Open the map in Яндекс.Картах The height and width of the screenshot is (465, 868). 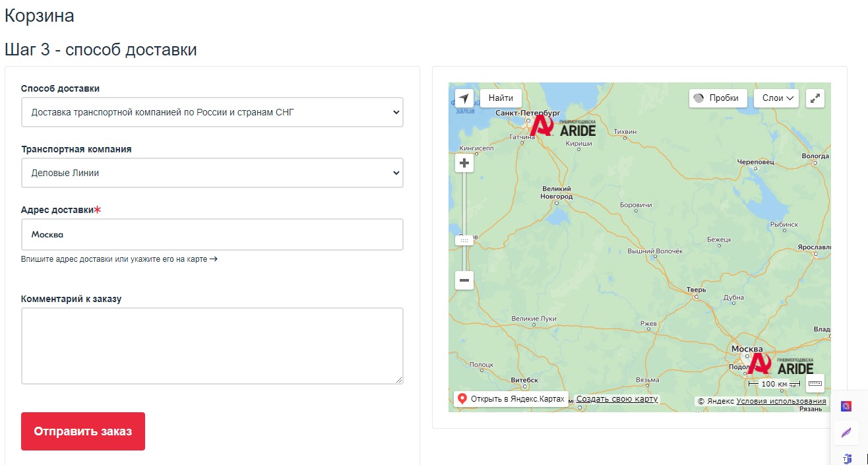point(511,399)
